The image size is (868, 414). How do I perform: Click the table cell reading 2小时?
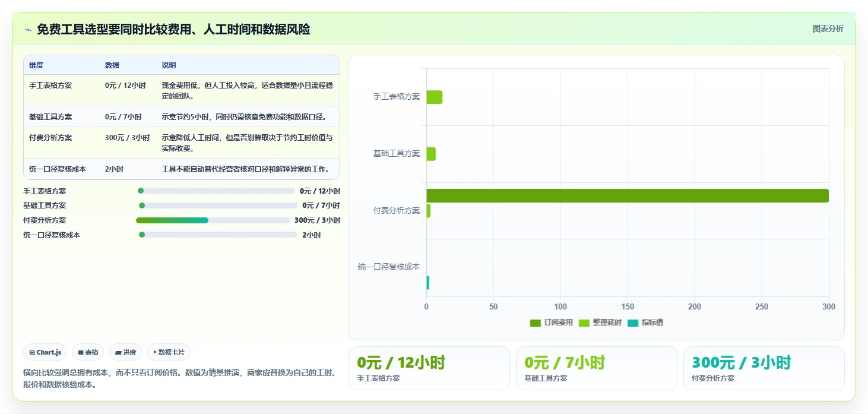pyautogui.click(x=114, y=169)
